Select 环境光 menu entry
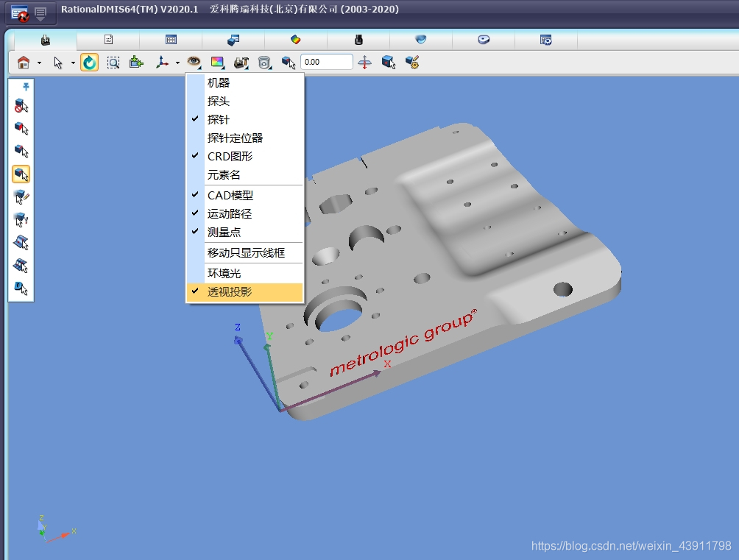 tap(244, 274)
